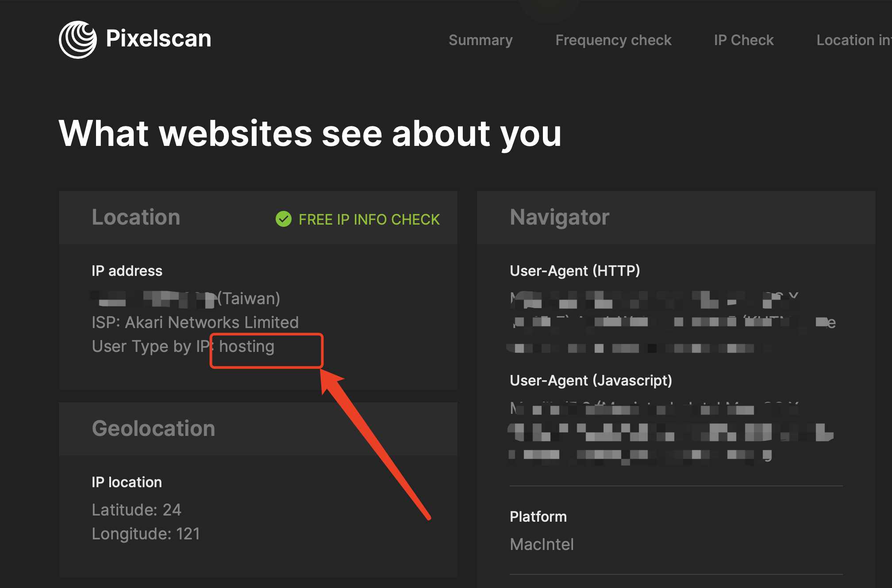Click the Taiwan country label
The height and width of the screenshot is (588, 892).
(249, 298)
